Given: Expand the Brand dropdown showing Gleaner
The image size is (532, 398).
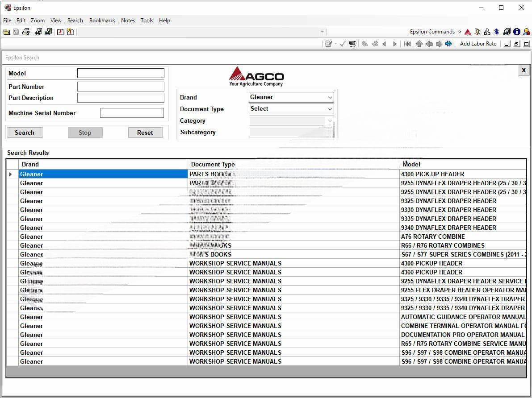Looking at the screenshot, I should [x=330, y=97].
